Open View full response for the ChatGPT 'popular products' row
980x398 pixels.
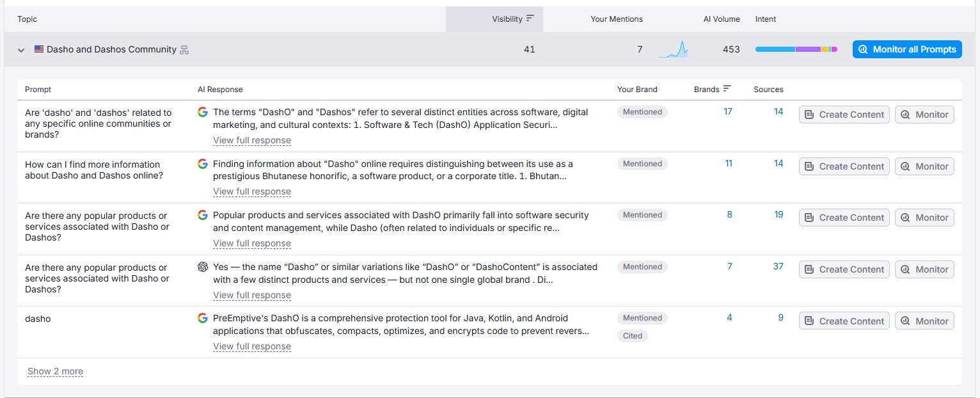(x=252, y=295)
